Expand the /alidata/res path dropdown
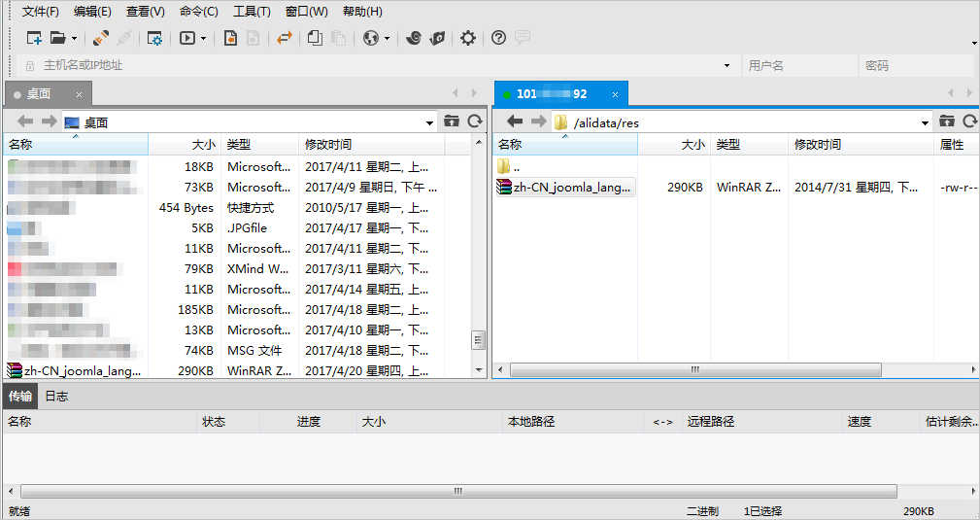The height and width of the screenshot is (520, 980). pyautogui.click(x=925, y=122)
